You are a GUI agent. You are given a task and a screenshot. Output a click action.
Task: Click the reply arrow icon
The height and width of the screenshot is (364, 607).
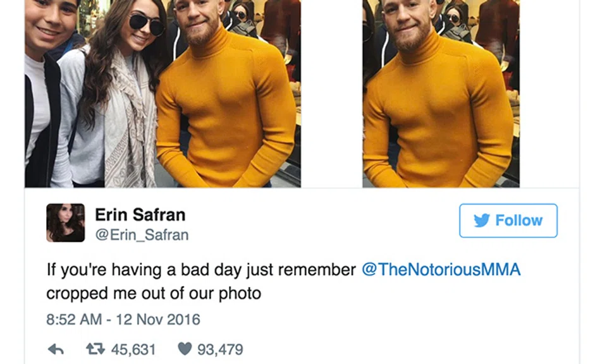[56, 349]
